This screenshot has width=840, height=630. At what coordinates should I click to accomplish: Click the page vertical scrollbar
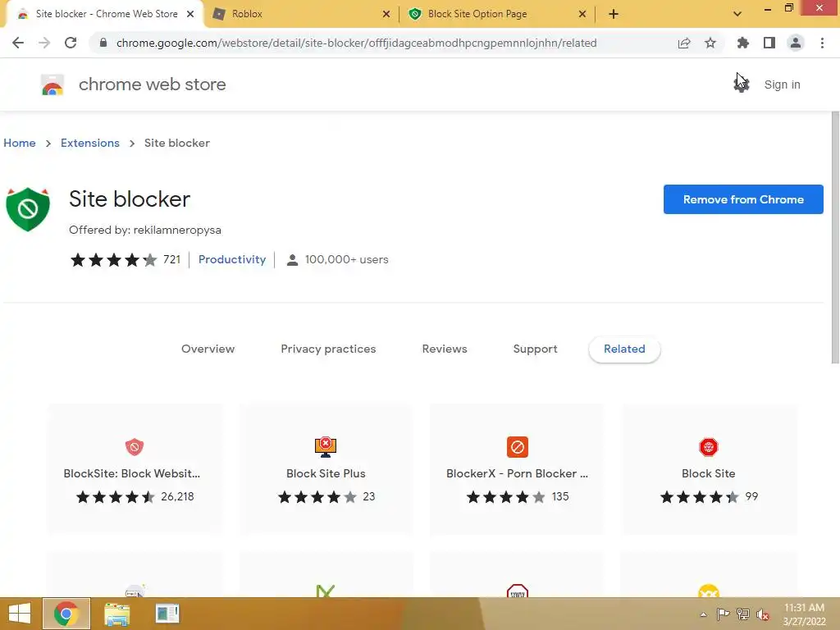tap(835, 238)
